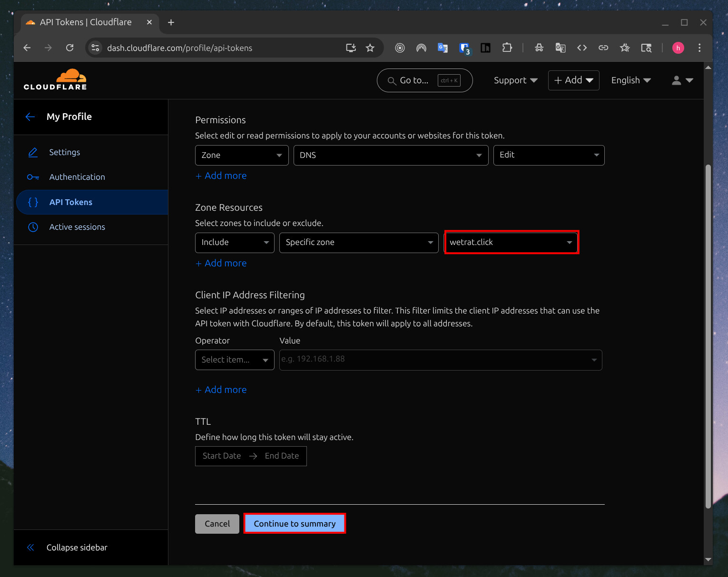Click the link chain extension icon
Viewport: 728px width, 577px height.
603,48
